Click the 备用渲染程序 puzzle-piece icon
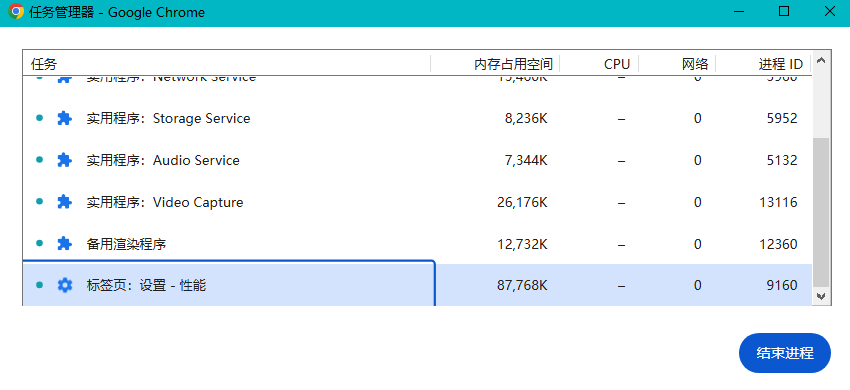Viewport: 850px width, 390px height. [x=65, y=244]
